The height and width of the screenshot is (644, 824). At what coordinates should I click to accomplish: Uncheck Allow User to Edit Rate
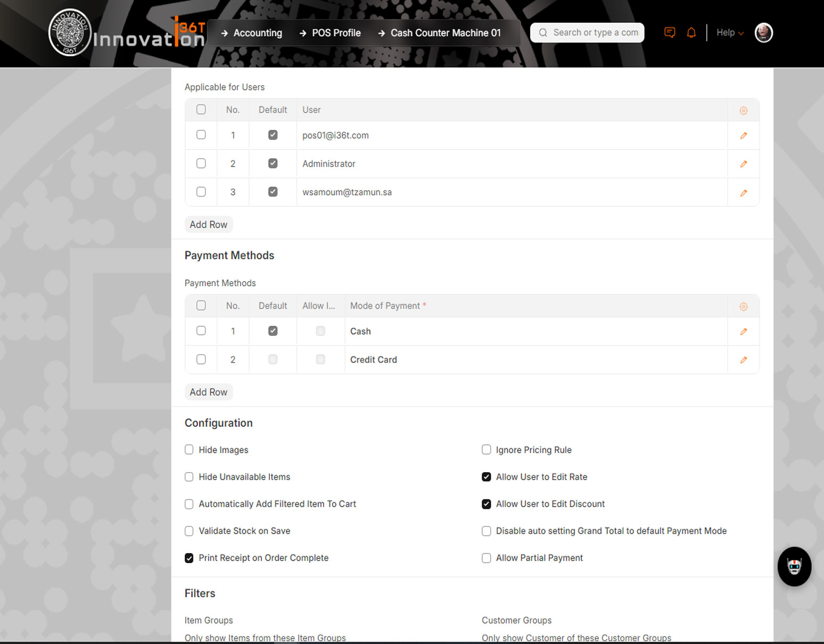486,477
